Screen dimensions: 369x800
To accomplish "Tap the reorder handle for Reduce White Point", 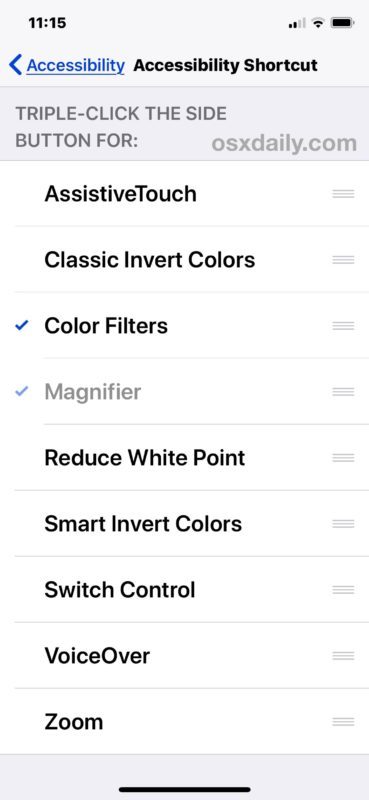I will [x=343, y=458].
